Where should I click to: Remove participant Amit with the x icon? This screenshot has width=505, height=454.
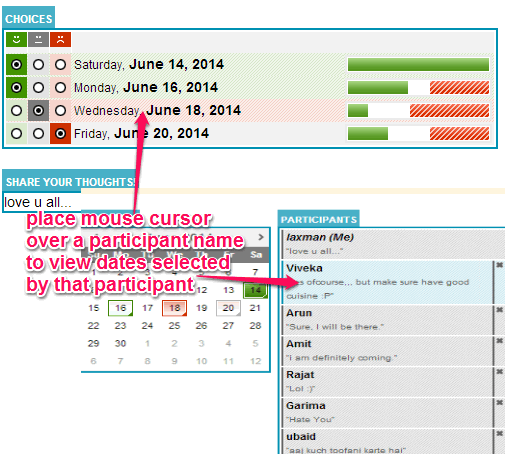(x=499, y=341)
